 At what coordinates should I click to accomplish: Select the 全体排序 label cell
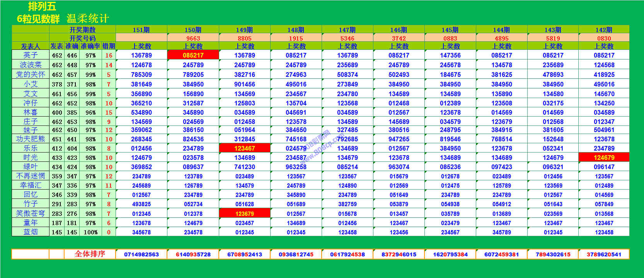pyautogui.click(x=90, y=254)
